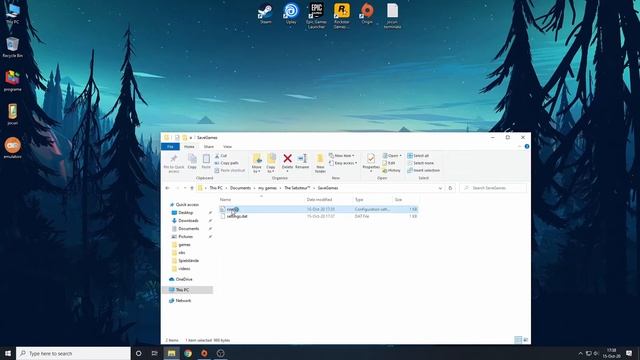Sort by Size column header

tap(398, 200)
